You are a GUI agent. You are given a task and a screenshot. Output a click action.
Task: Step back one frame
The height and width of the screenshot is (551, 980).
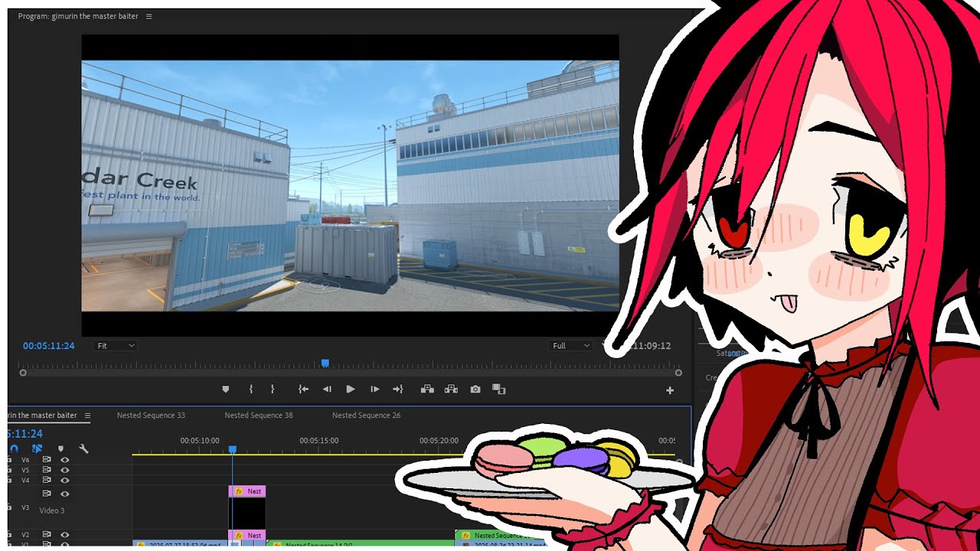coord(327,390)
